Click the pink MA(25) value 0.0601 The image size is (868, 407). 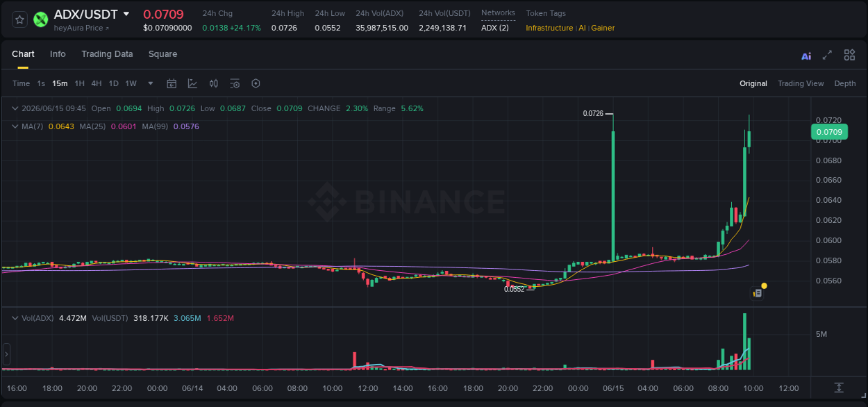(x=124, y=126)
